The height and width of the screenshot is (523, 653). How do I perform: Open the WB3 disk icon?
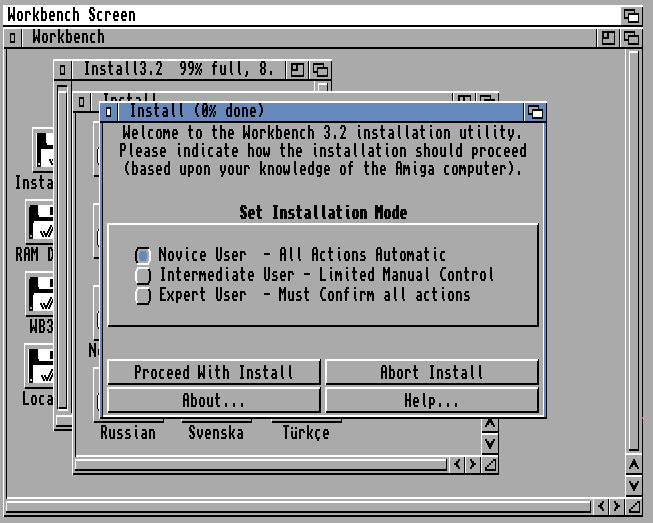point(40,295)
